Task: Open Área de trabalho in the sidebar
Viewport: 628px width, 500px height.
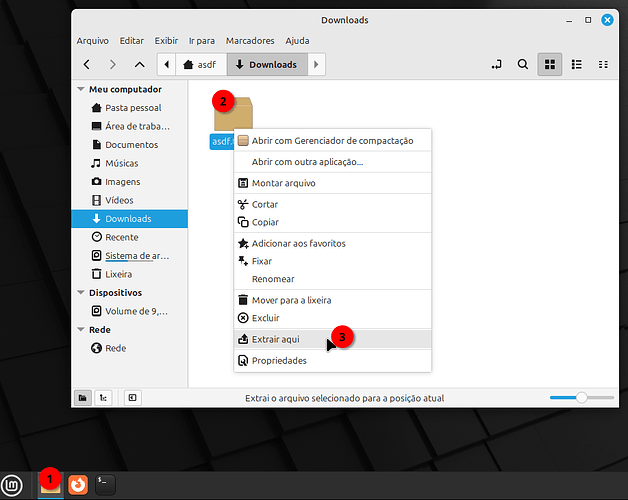Action: point(129,126)
